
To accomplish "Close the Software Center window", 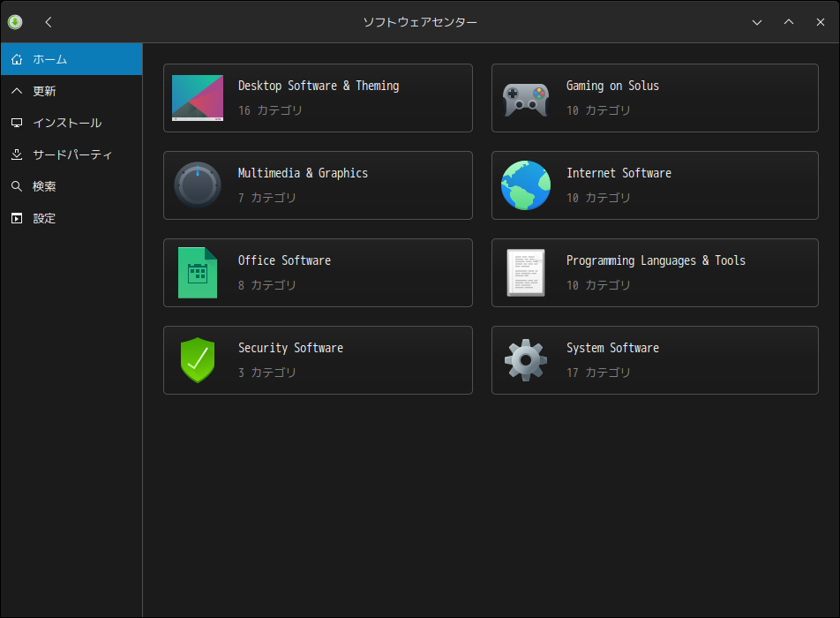I will (x=821, y=22).
